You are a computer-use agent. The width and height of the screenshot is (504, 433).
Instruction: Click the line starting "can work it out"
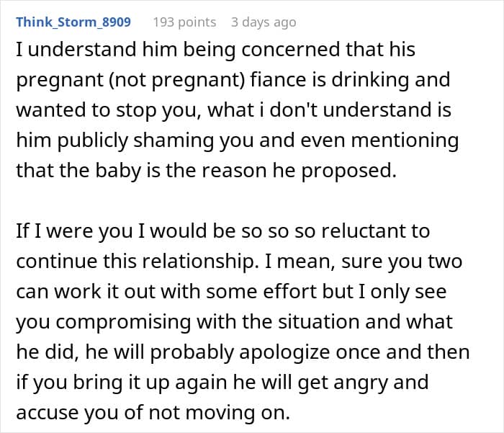pos(230,292)
